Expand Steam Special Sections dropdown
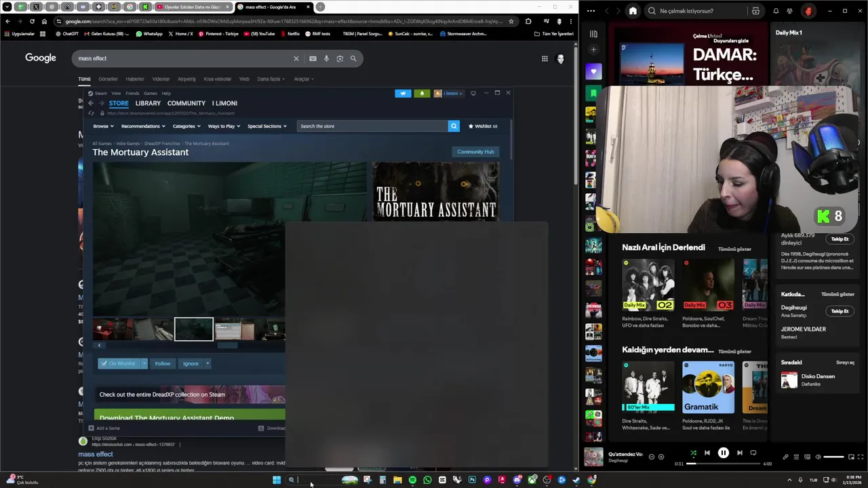The width and height of the screenshot is (868, 488). point(267,126)
